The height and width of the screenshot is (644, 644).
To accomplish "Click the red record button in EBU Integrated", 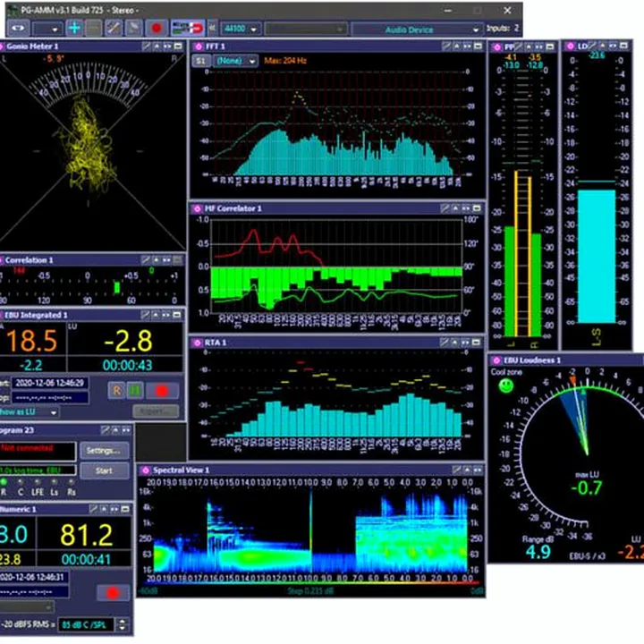I will (162, 391).
